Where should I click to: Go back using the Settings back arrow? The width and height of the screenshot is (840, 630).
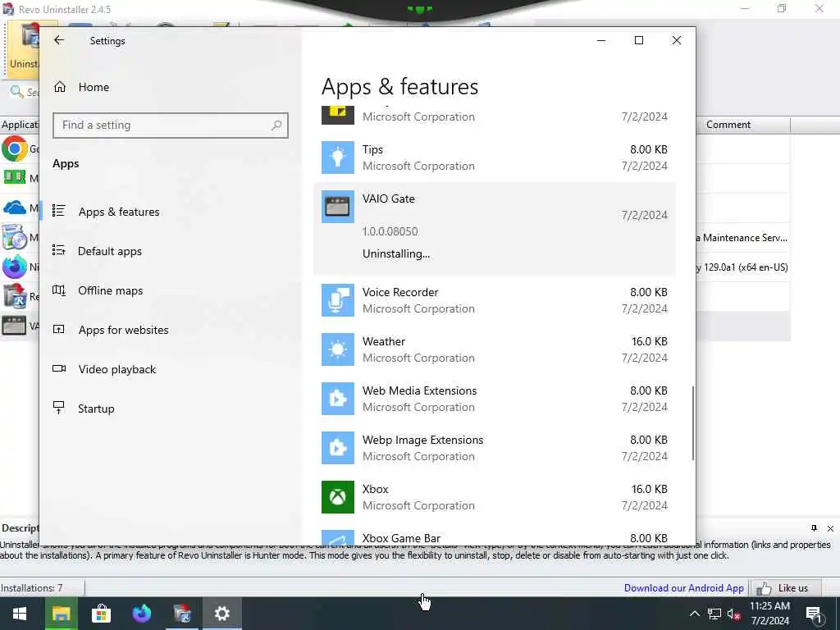59,40
